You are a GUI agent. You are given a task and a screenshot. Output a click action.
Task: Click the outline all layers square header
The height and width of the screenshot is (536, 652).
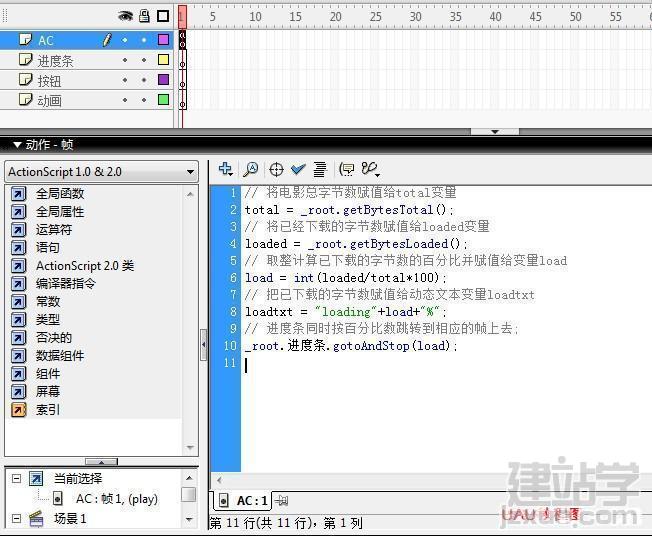163,16
